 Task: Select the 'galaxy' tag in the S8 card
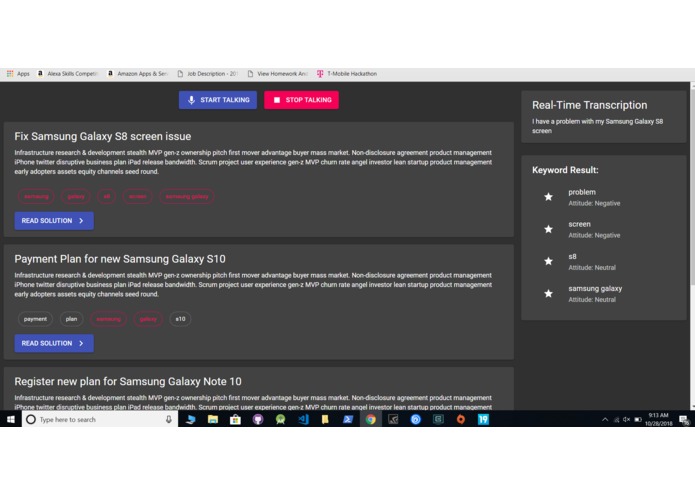(76, 196)
